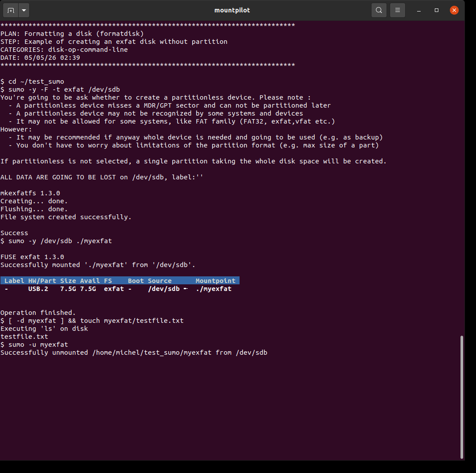Click the 'PLAN: Formatting a disk (formatdisk)' line
The height and width of the screenshot is (473, 476).
click(72, 34)
